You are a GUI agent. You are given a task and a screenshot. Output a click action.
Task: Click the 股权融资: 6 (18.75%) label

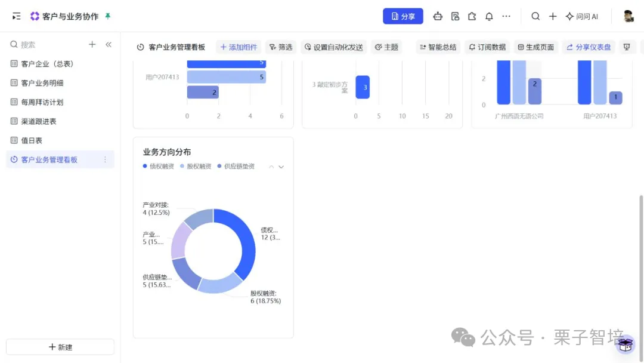coord(266,297)
